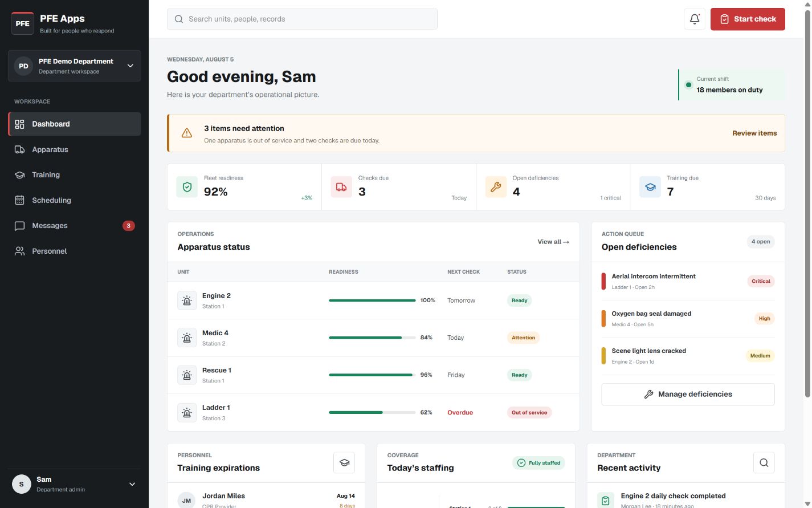Click the Apparatus truck icon in sidebar
Image resolution: width=812 pixels, height=508 pixels.
(x=19, y=149)
